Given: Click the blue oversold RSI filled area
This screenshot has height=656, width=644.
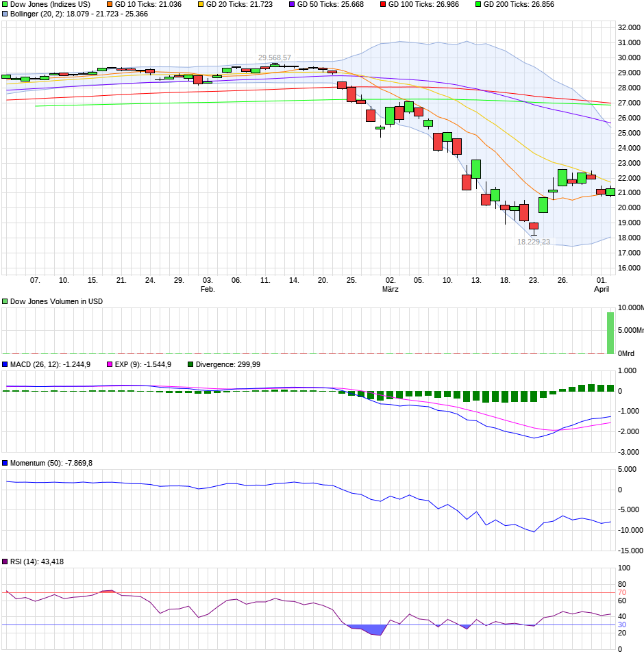Looking at the screenshot, I should [371, 629].
